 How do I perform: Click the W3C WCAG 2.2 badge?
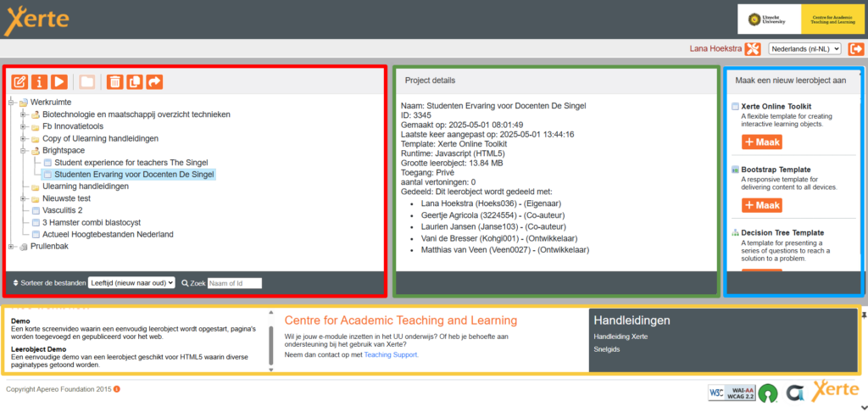coord(732,393)
